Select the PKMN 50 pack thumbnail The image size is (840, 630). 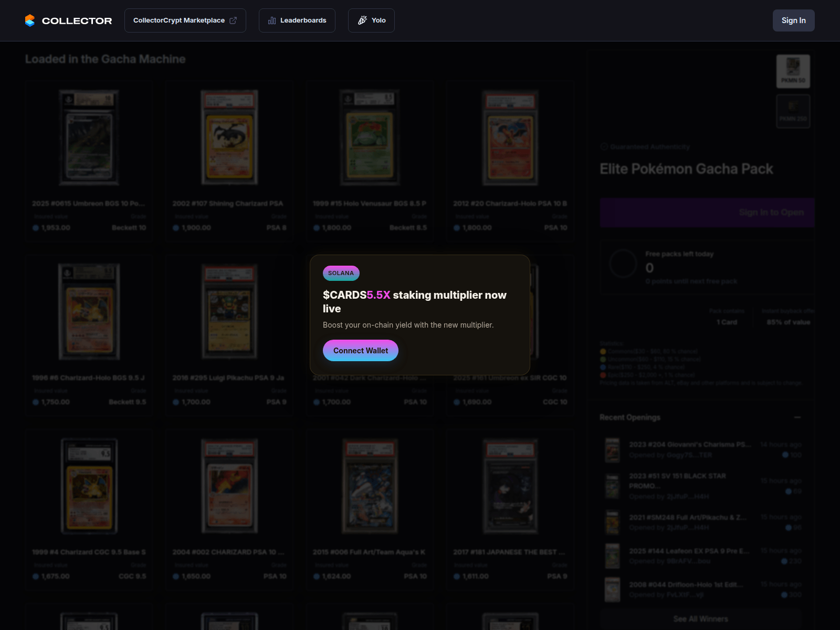pyautogui.click(x=793, y=71)
